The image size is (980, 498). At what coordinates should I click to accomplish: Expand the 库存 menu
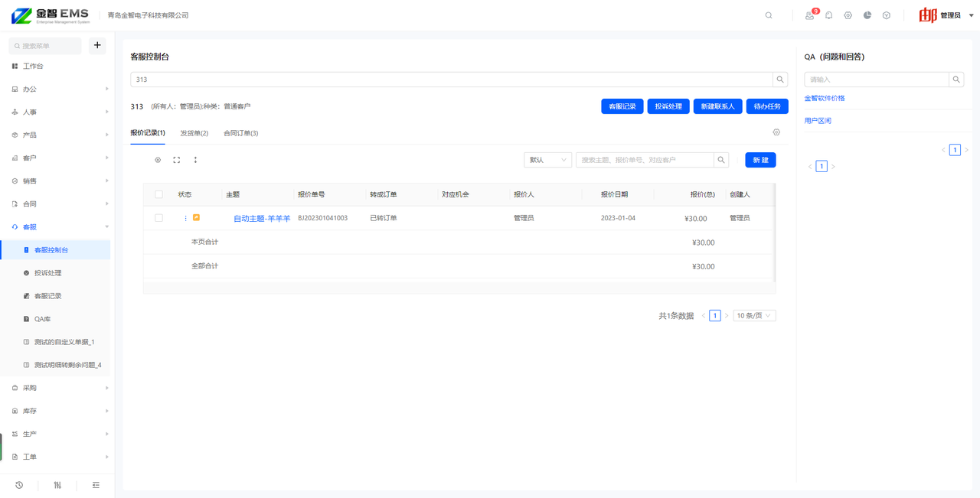(x=57, y=411)
